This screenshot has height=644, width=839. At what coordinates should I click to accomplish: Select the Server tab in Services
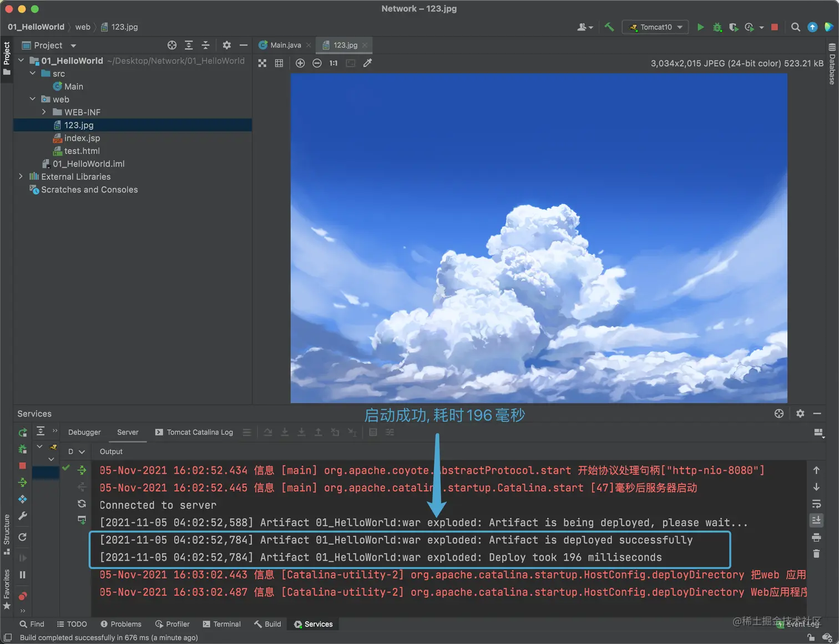click(x=128, y=432)
